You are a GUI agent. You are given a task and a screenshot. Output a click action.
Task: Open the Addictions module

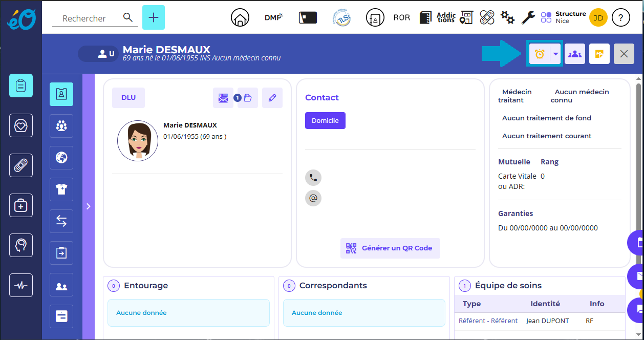coord(446,18)
